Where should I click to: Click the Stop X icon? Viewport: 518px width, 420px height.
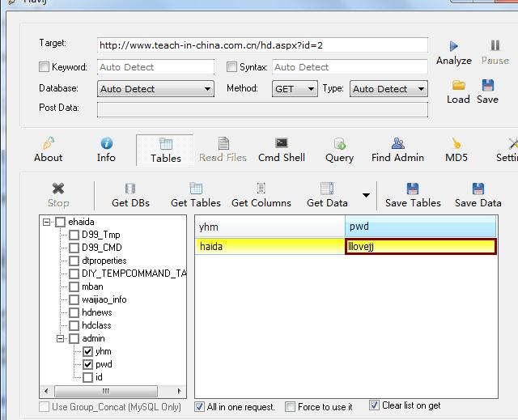(x=58, y=189)
